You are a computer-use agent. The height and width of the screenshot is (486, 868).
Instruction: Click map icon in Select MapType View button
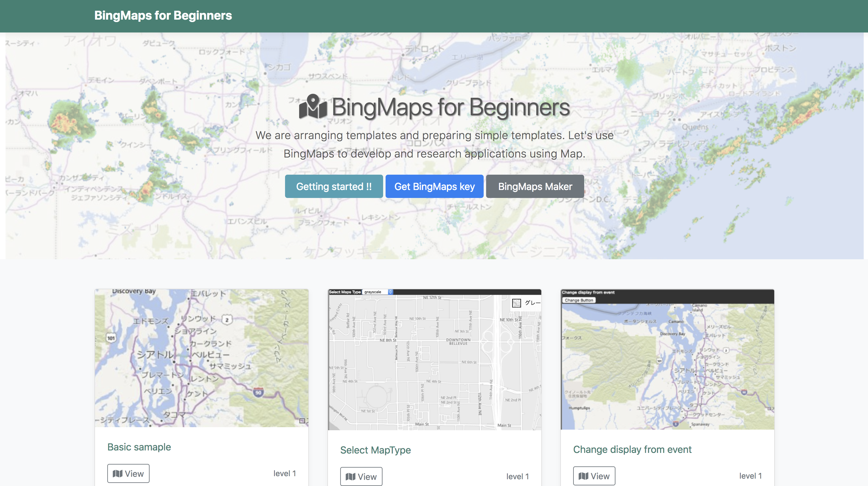point(350,477)
